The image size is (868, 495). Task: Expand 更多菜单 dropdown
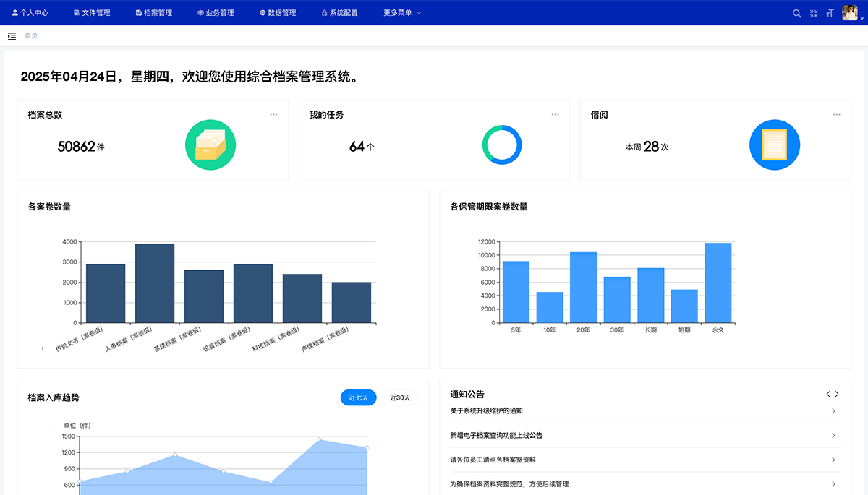(x=402, y=13)
